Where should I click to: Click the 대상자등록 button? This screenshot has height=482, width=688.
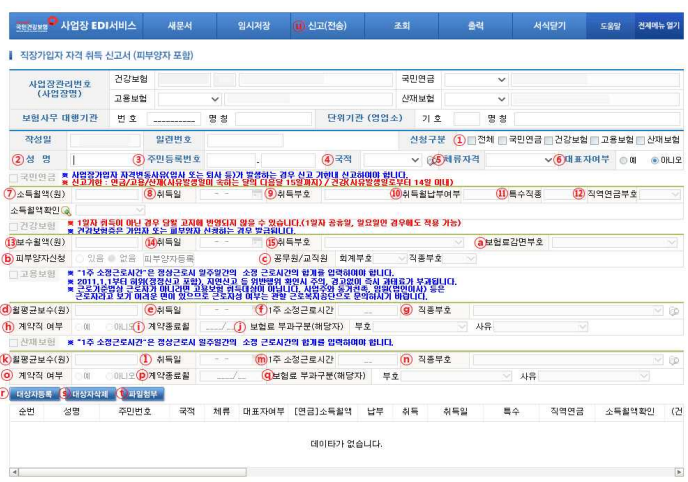(x=34, y=394)
